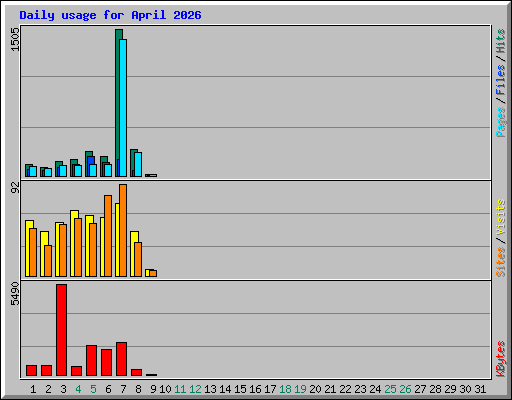Click the 92 sites axis value

16,188
